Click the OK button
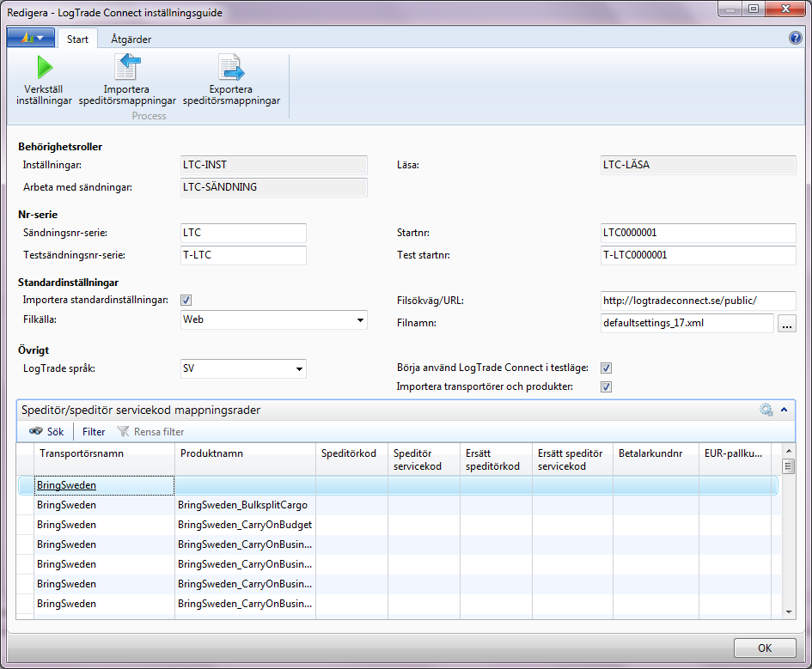 (x=765, y=648)
